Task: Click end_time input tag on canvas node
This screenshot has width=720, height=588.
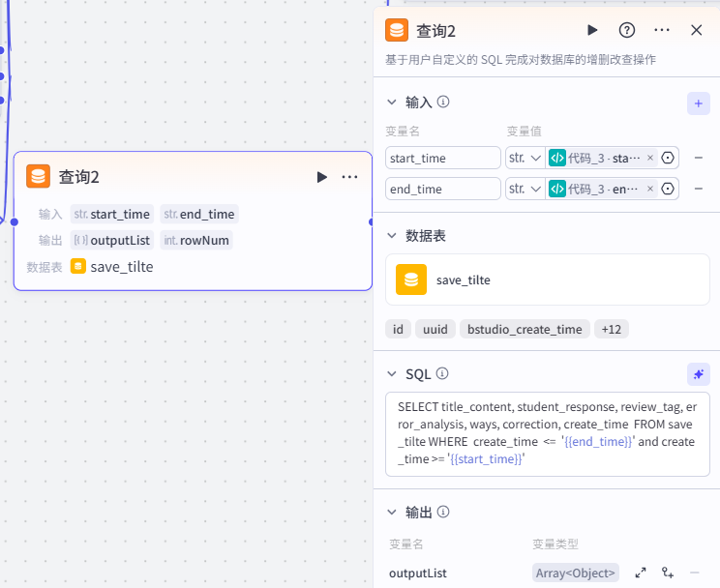Action: [x=199, y=214]
